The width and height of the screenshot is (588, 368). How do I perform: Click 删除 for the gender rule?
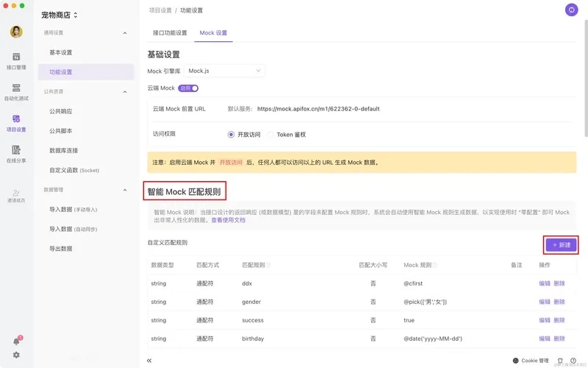coord(559,302)
